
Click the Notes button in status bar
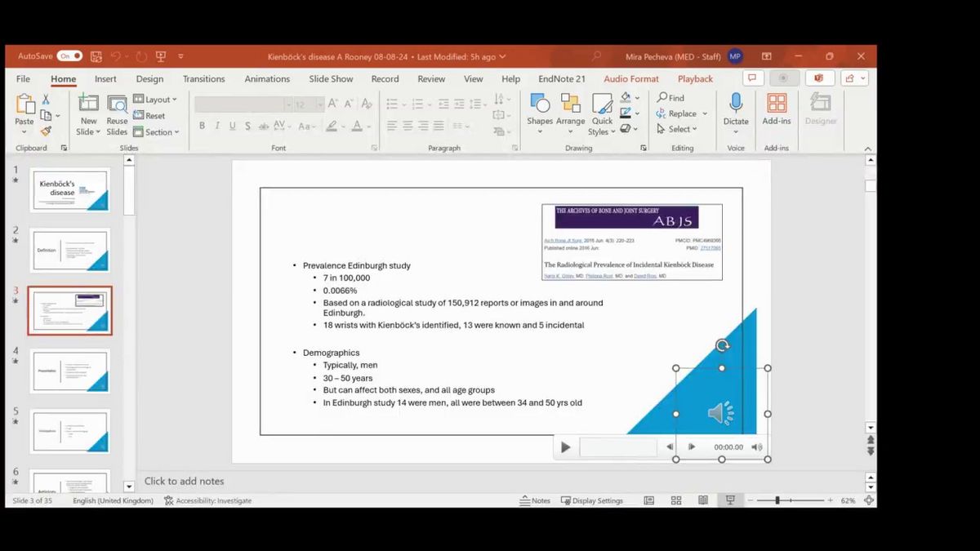pyautogui.click(x=536, y=500)
